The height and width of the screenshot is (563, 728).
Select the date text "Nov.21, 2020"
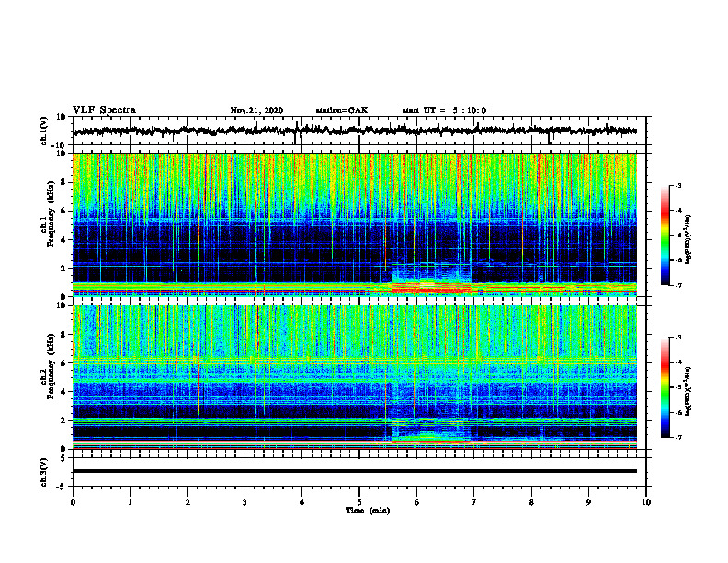[256, 110]
